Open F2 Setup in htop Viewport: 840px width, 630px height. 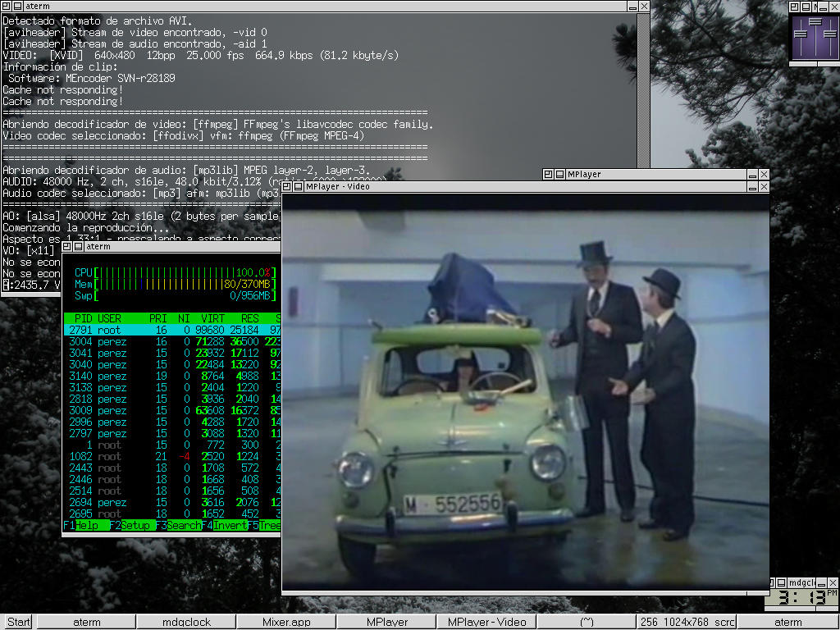(132, 526)
